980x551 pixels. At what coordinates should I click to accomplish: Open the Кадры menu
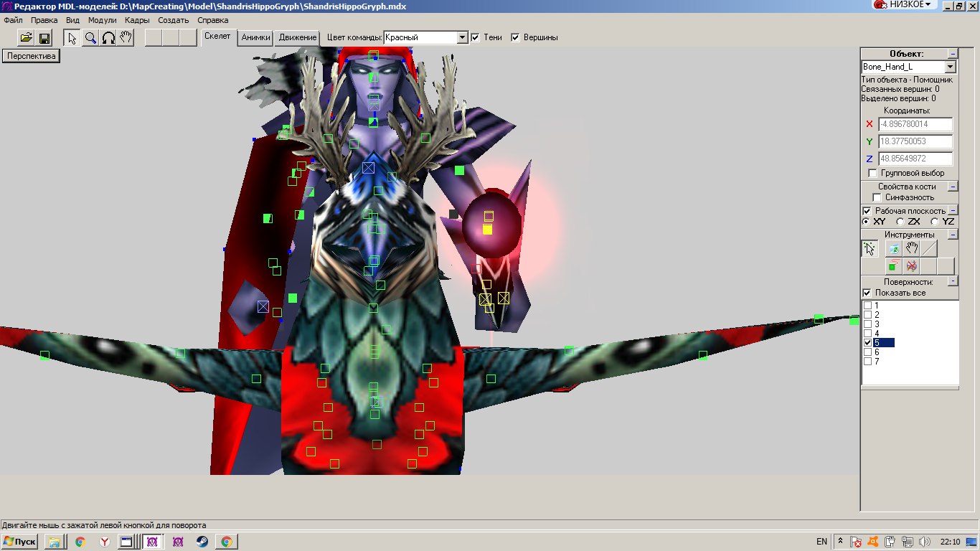tap(137, 20)
